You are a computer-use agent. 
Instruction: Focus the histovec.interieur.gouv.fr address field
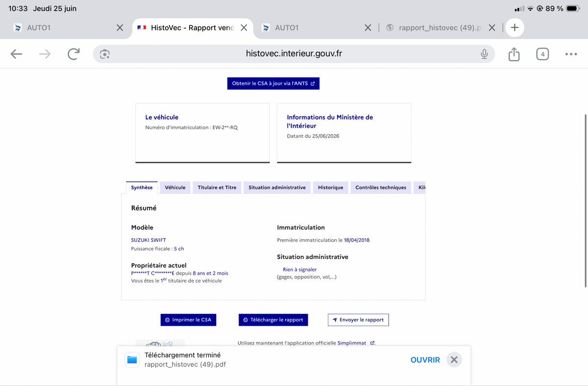pyautogui.click(x=294, y=54)
